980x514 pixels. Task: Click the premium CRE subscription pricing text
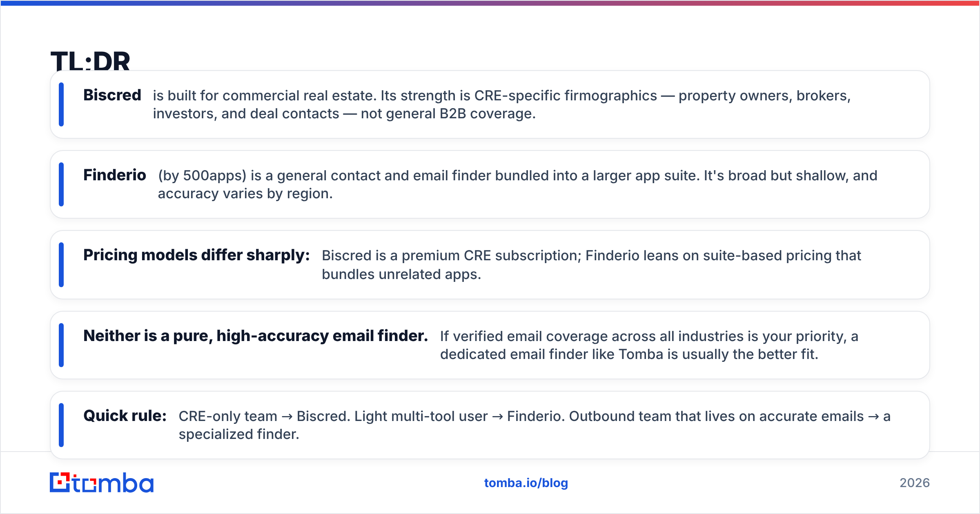click(x=591, y=265)
